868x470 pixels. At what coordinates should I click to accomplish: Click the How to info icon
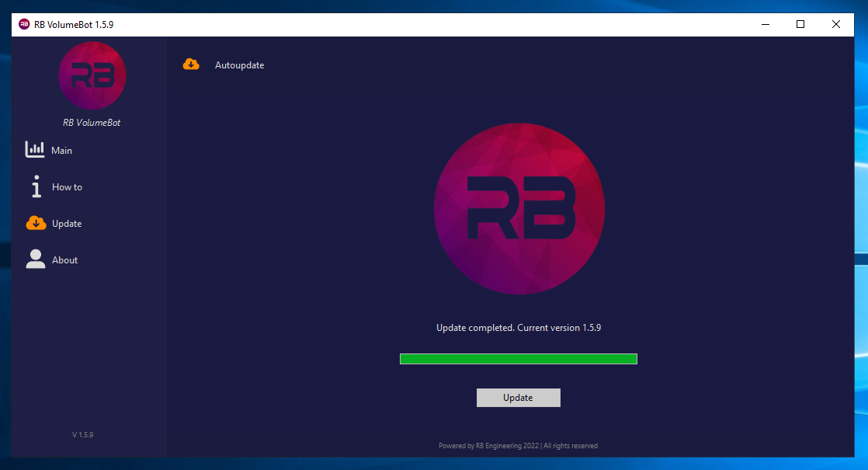pos(35,186)
